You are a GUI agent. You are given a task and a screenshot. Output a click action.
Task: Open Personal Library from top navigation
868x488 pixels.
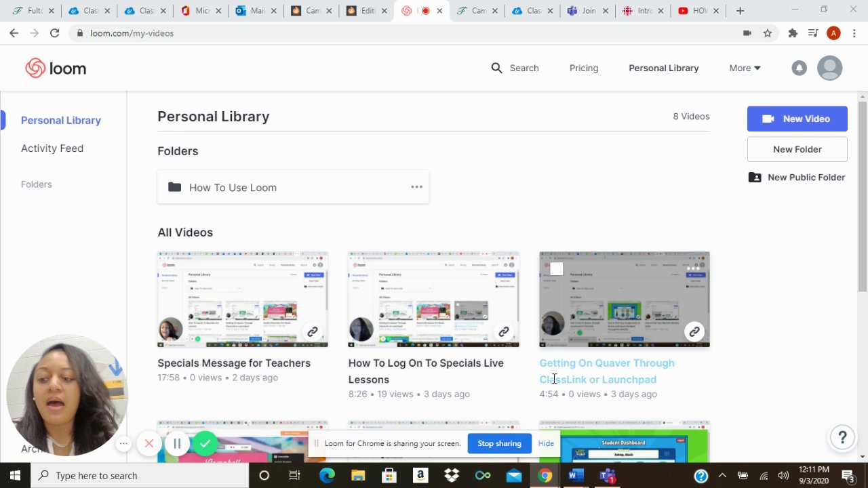click(x=663, y=68)
